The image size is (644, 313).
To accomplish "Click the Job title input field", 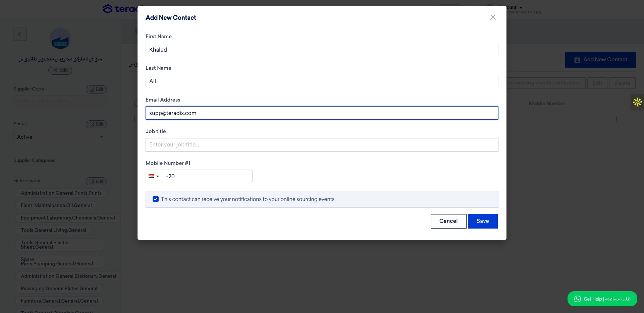I will coord(322,145).
